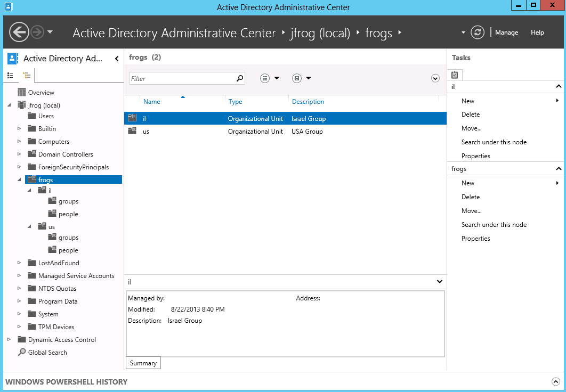
Task: Expand the Builtin tree node
Action: tap(19, 128)
